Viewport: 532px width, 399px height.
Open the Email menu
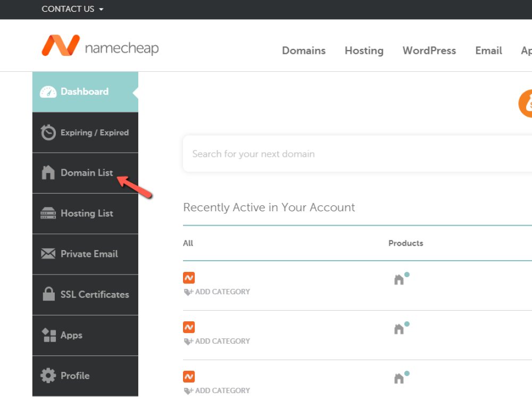point(488,51)
